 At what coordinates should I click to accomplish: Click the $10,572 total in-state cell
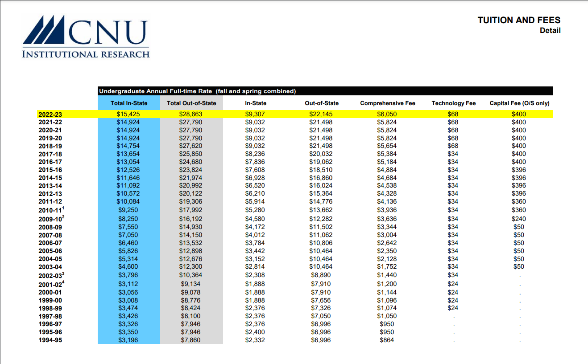128,193
